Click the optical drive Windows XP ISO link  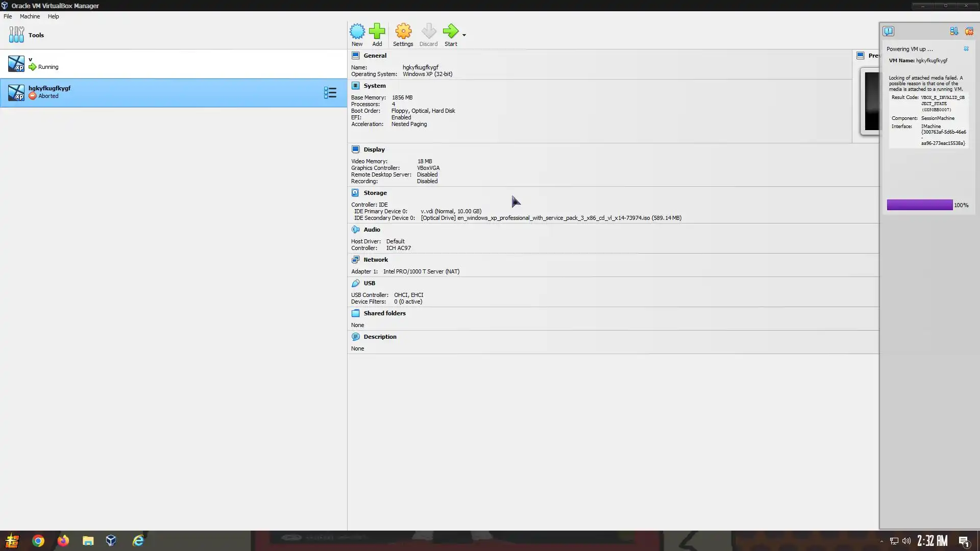point(551,218)
